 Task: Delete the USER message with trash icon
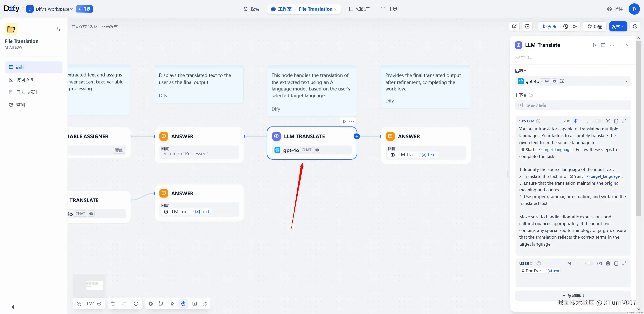(x=608, y=263)
